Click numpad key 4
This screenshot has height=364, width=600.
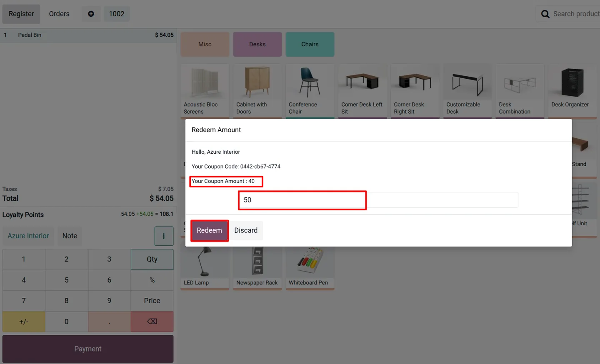tap(24, 280)
